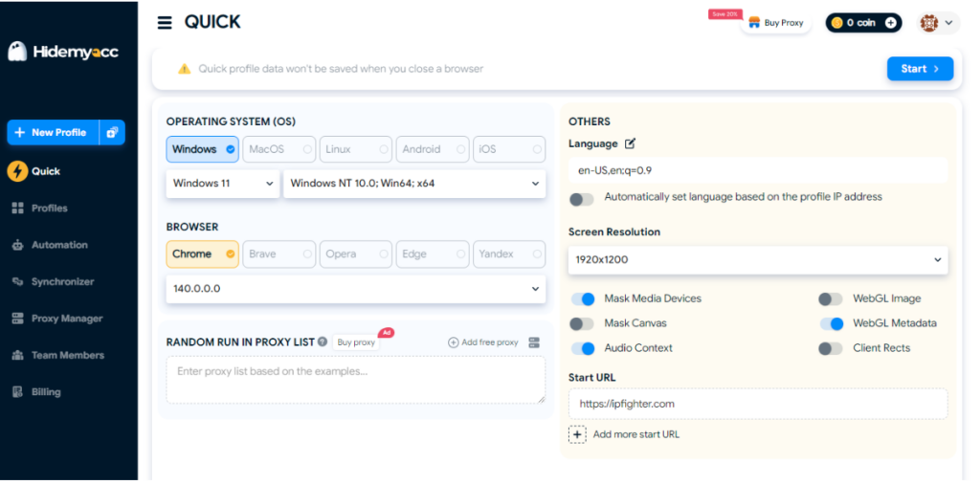Click the Billing invoice icon
Screen dimensions: 980x485
pyautogui.click(x=17, y=392)
